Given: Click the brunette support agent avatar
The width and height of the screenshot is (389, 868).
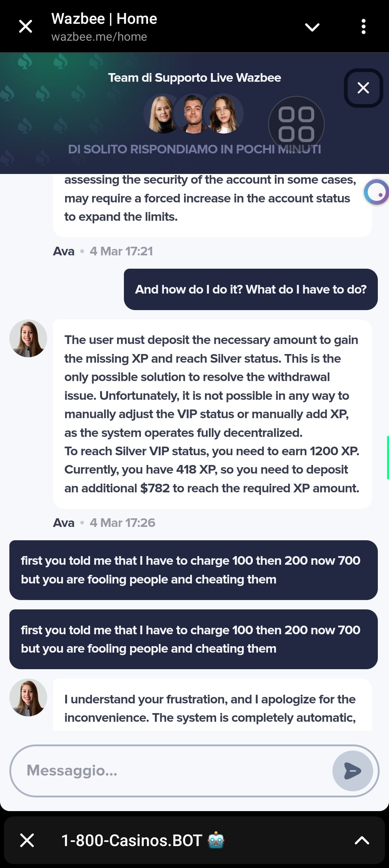Looking at the screenshot, I should tap(224, 114).
